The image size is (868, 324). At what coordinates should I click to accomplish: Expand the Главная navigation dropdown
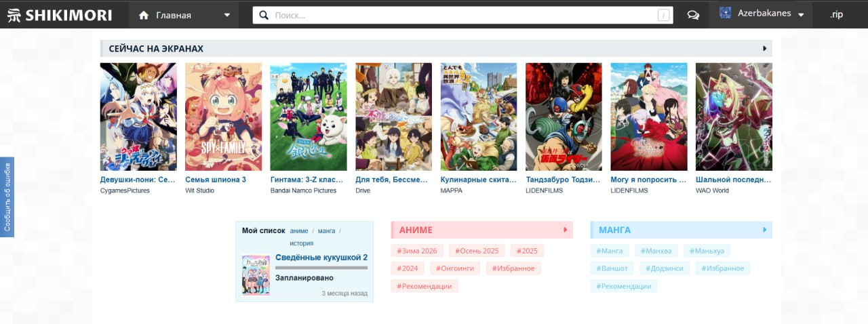click(226, 15)
